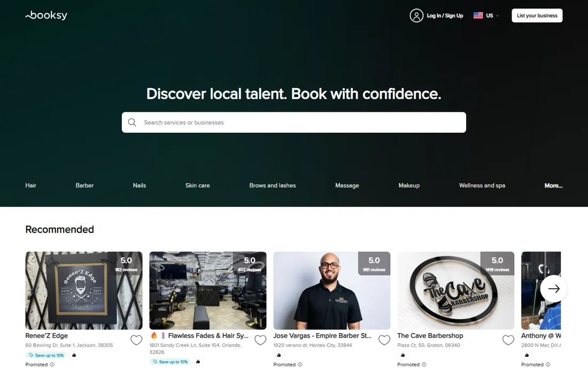Open Promoted info icon under The Cave Barbershop

tap(424, 365)
